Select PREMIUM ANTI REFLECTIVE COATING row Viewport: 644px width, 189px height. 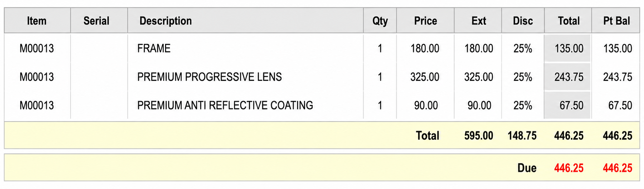(322, 106)
